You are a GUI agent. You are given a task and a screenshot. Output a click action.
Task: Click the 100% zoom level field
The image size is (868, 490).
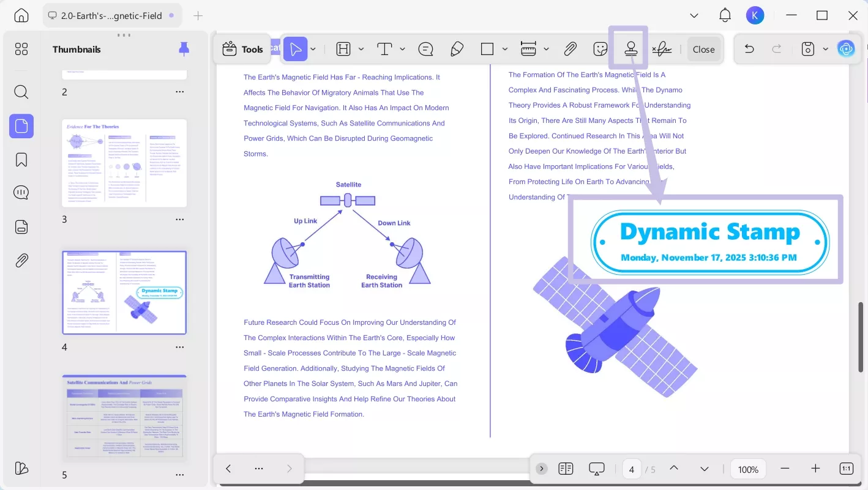point(748,469)
